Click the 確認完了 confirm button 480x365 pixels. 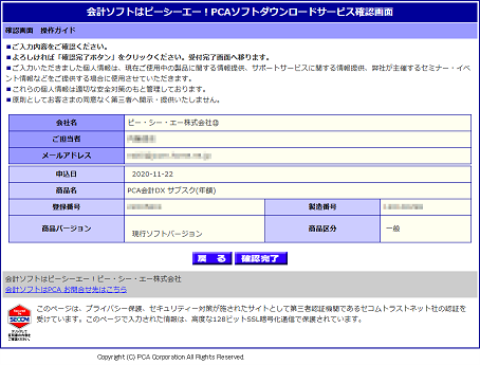[261, 258]
